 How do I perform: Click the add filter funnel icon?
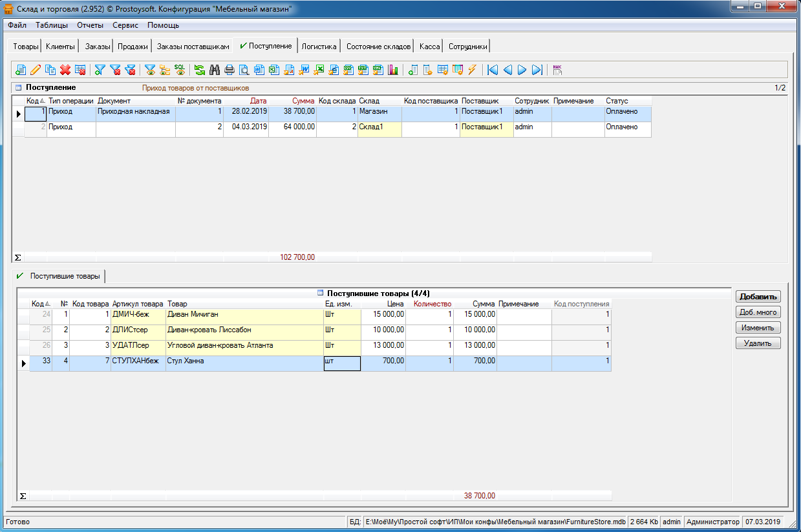[100, 70]
